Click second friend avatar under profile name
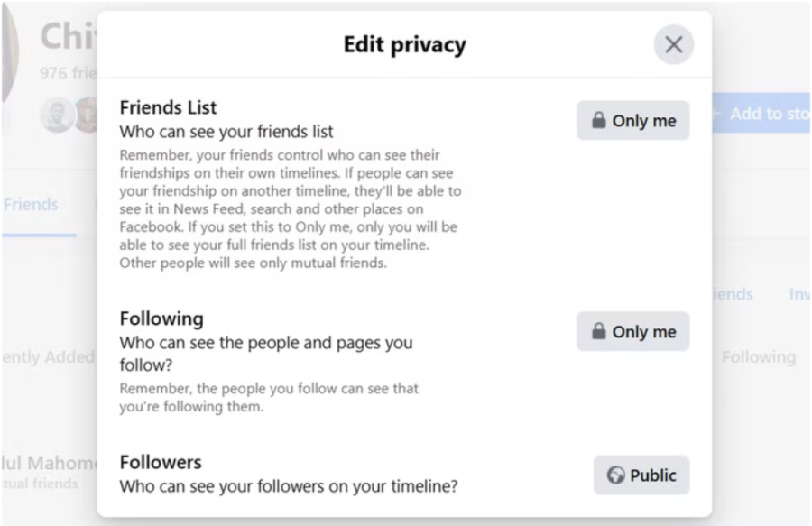The height and width of the screenshot is (526, 812). click(87, 115)
